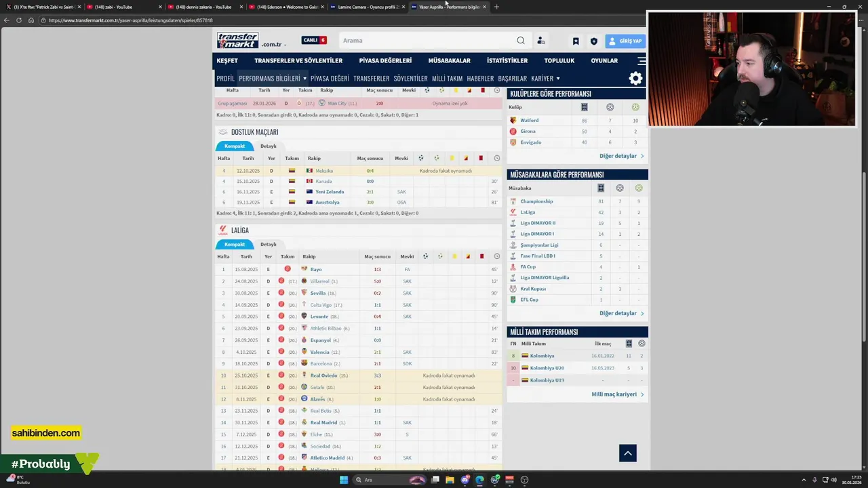Viewport: 868px width, 488px height.
Task: Click Diğer detaylar under club performance
Action: tap(621, 156)
